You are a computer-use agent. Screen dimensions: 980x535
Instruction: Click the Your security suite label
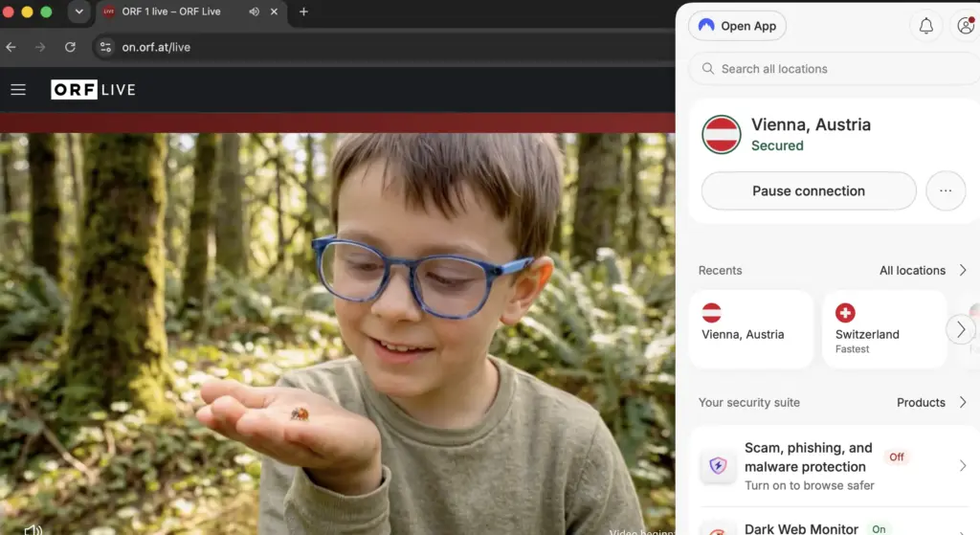pyautogui.click(x=748, y=403)
